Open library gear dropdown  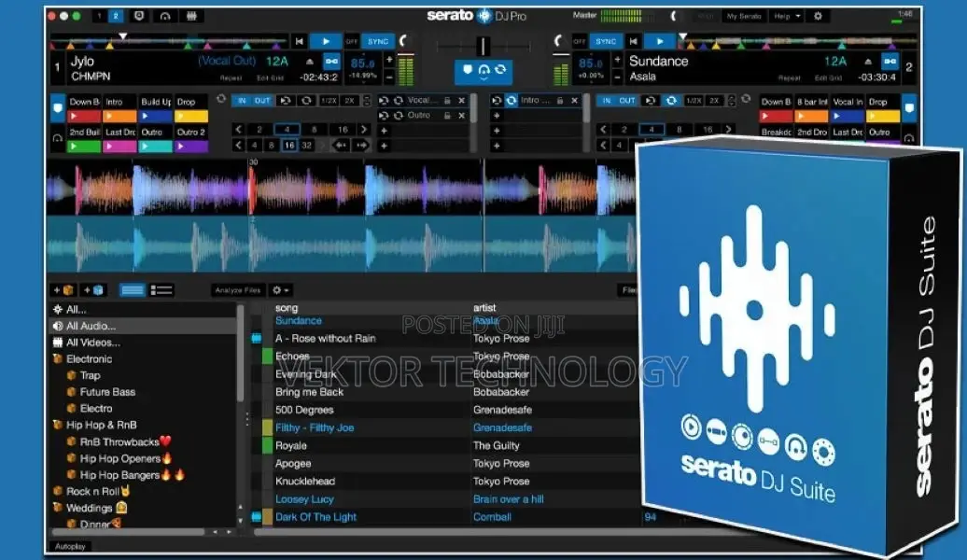pyautogui.click(x=281, y=290)
